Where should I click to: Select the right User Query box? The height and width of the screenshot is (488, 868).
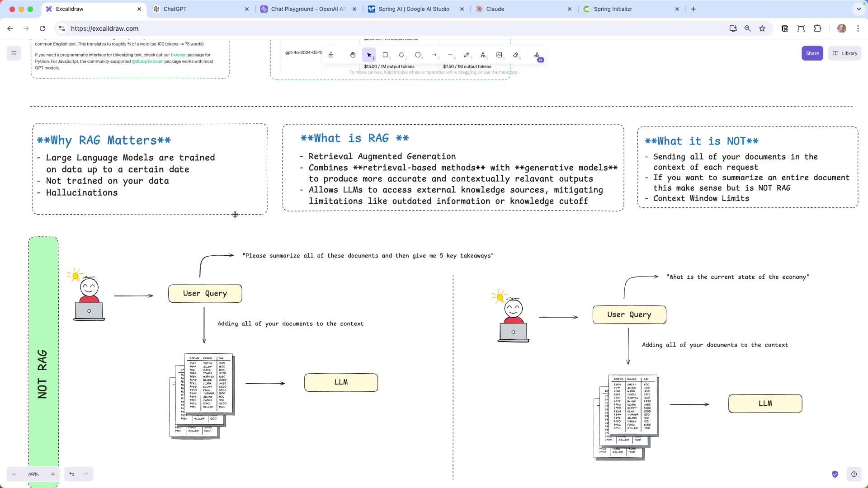629,315
